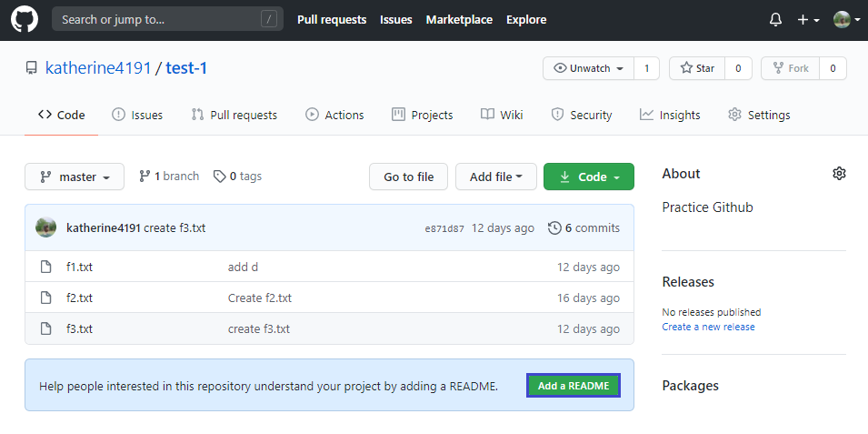
Task: Switch to the Security tab
Action: pyautogui.click(x=582, y=115)
